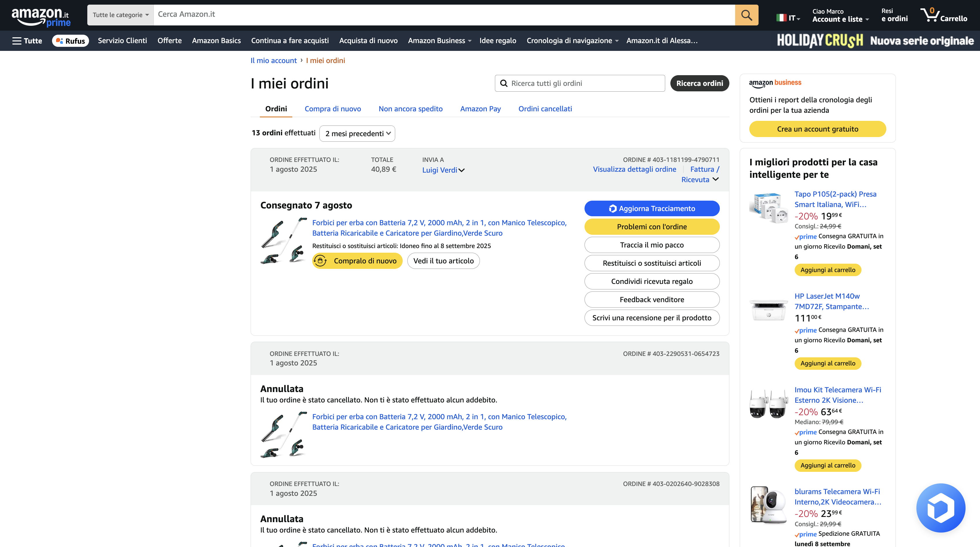The height and width of the screenshot is (547, 980).
Task: Open HP LaserJet M140w product link
Action: coord(831,301)
